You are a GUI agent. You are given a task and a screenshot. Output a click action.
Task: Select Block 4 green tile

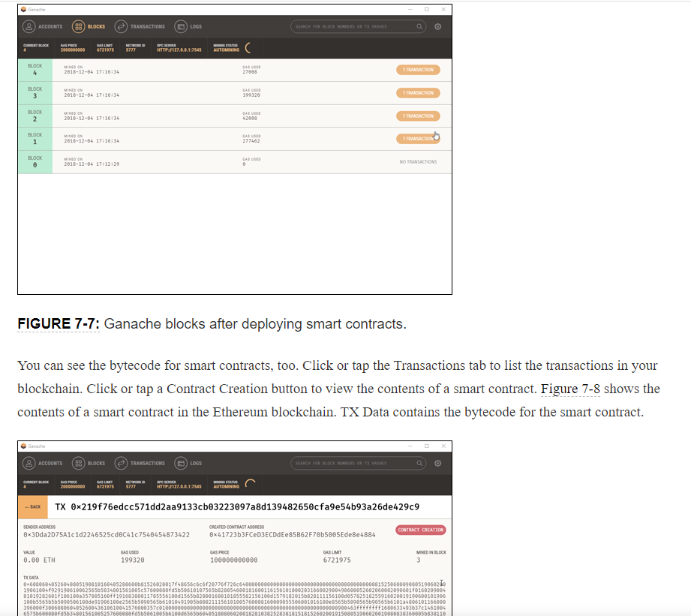click(35, 70)
